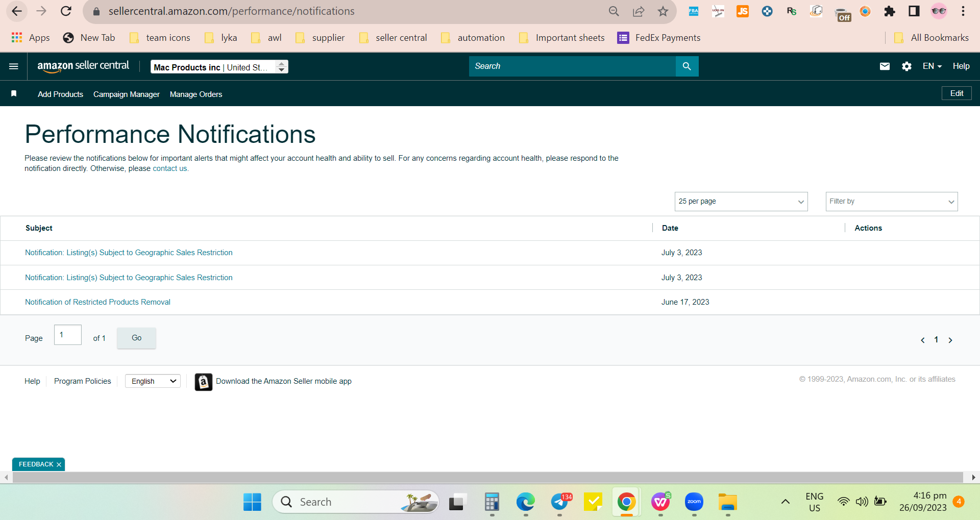This screenshot has height=520, width=980.
Task: Click footer Help link
Action: click(x=32, y=381)
